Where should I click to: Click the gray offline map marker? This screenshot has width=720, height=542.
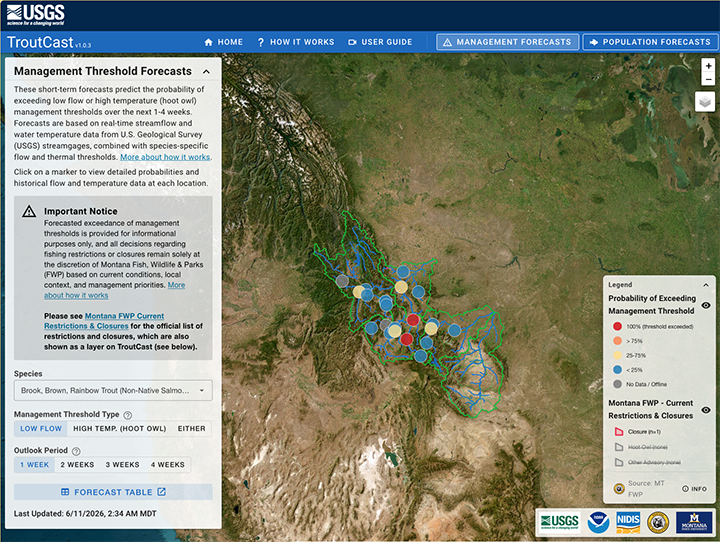342,281
